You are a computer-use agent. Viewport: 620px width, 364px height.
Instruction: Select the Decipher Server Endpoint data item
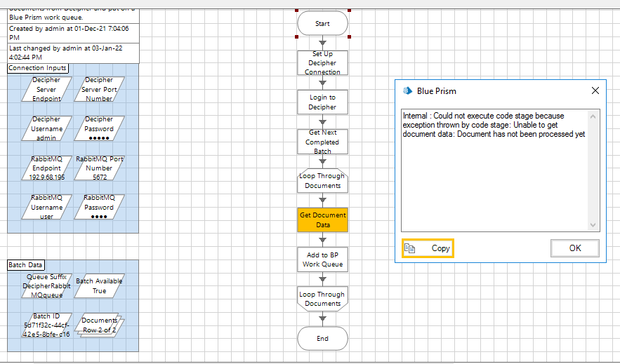click(46, 90)
